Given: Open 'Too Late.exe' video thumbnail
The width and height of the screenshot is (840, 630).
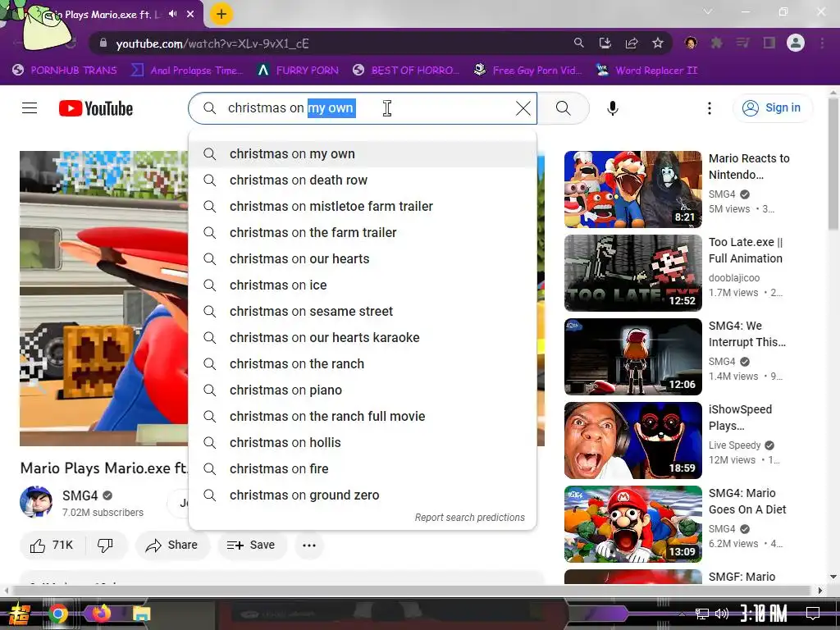Looking at the screenshot, I should click(x=632, y=273).
